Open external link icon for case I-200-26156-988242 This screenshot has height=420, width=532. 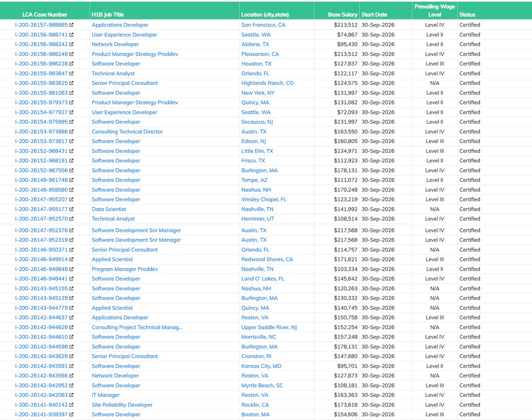(x=71, y=44)
